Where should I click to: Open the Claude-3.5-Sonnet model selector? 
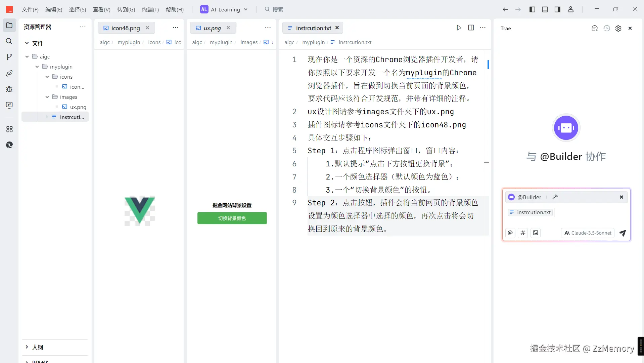coord(587,233)
